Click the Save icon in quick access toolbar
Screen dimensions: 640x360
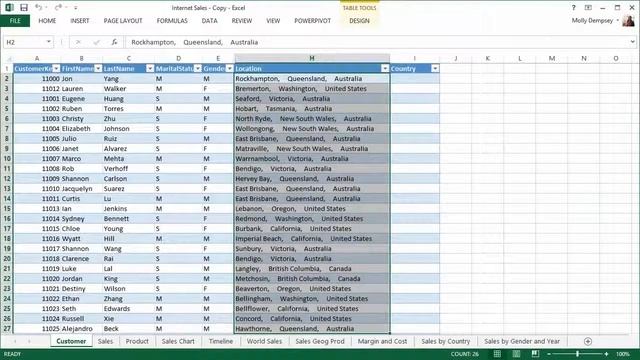pos(24,7)
